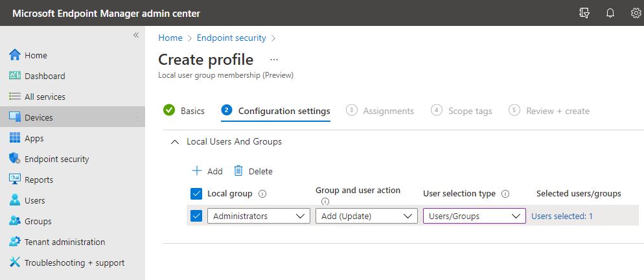
Task: Open the Users selected: 1 link
Action: click(562, 216)
